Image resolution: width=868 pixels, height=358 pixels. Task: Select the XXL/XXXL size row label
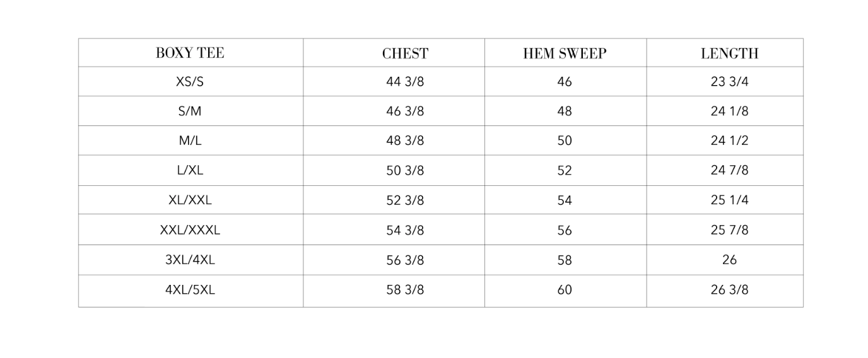coord(190,230)
